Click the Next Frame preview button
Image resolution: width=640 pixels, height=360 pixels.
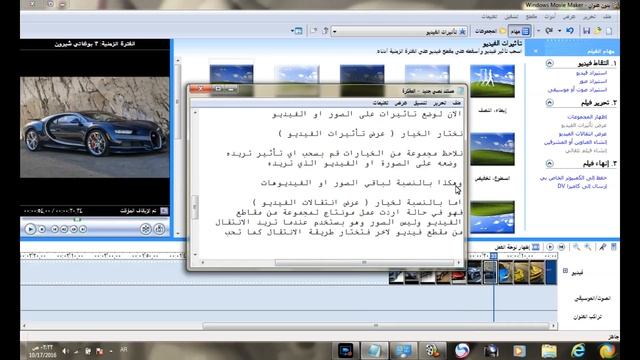pyautogui.click(x=73, y=229)
